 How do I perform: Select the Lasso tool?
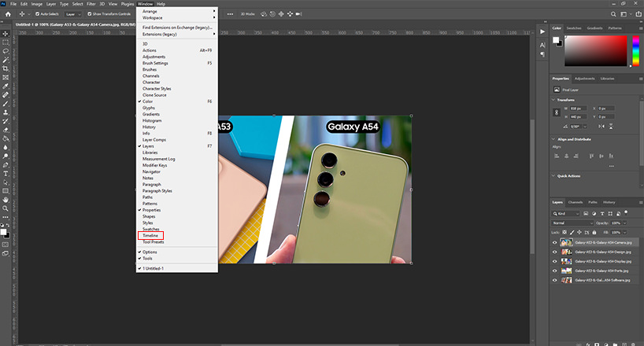coord(6,51)
